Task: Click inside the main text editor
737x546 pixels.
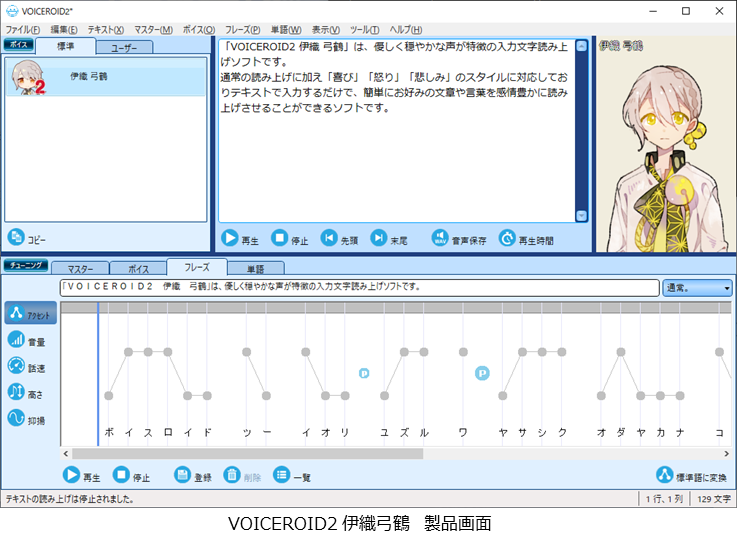Action: pyautogui.click(x=397, y=131)
